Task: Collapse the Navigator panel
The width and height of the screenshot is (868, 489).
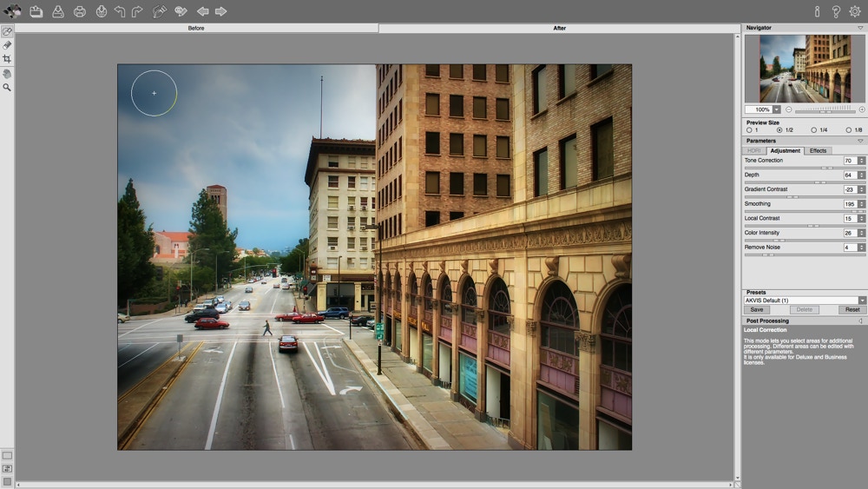Action: click(860, 28)
